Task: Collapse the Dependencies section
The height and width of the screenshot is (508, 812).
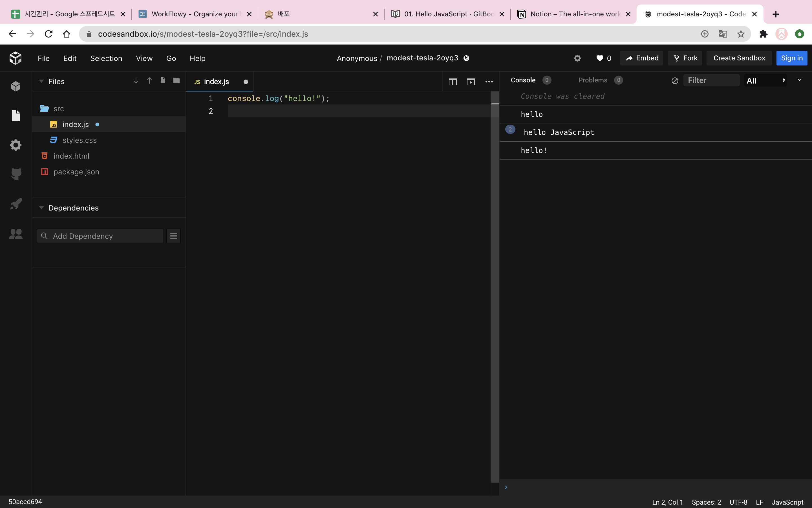Action: click(x=41, y=208)
